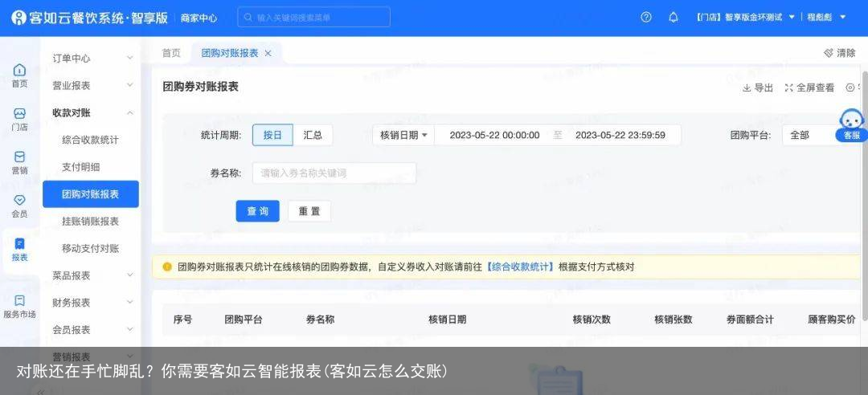This screenshot has width=868, height=395.
Task: Open the 营销 marketing sidebar icon
Action: point(19,163)
